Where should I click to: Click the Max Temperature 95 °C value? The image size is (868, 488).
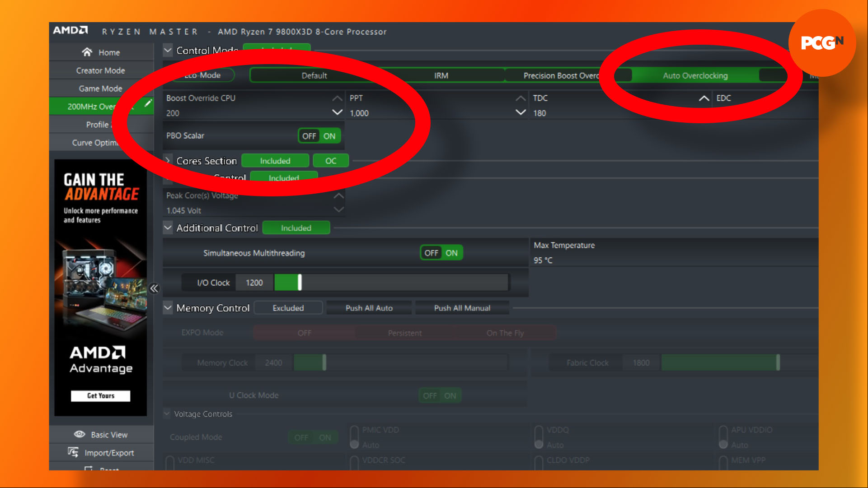(x=543, y=260)
